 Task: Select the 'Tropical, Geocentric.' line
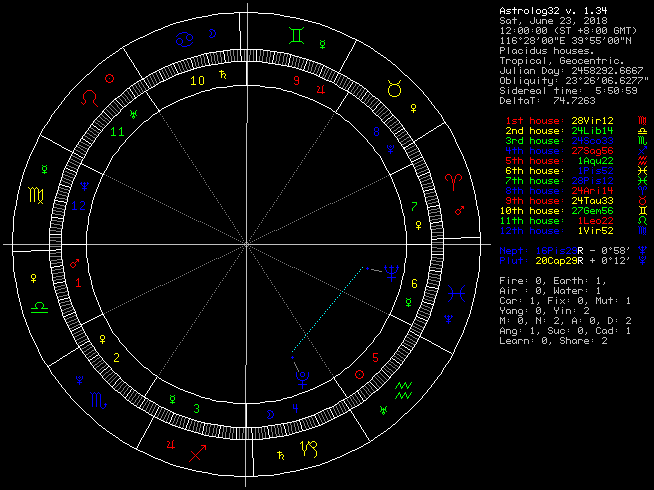(x=562, y=61)
